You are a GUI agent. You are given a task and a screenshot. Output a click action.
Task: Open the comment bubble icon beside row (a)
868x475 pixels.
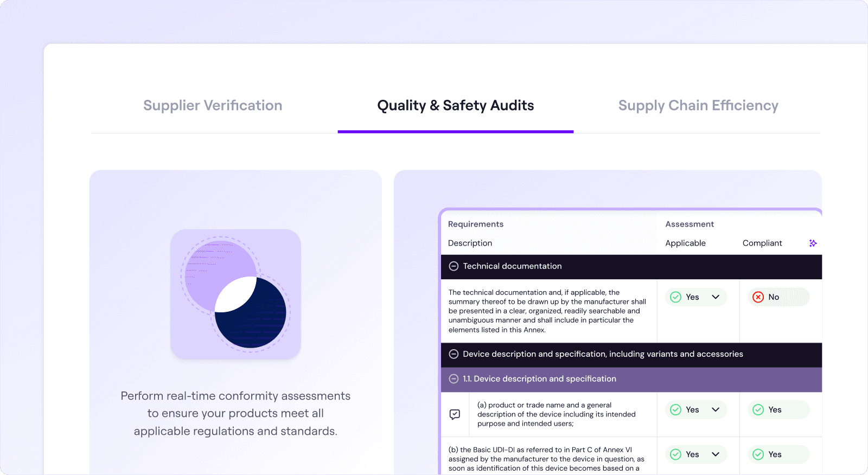455,414
